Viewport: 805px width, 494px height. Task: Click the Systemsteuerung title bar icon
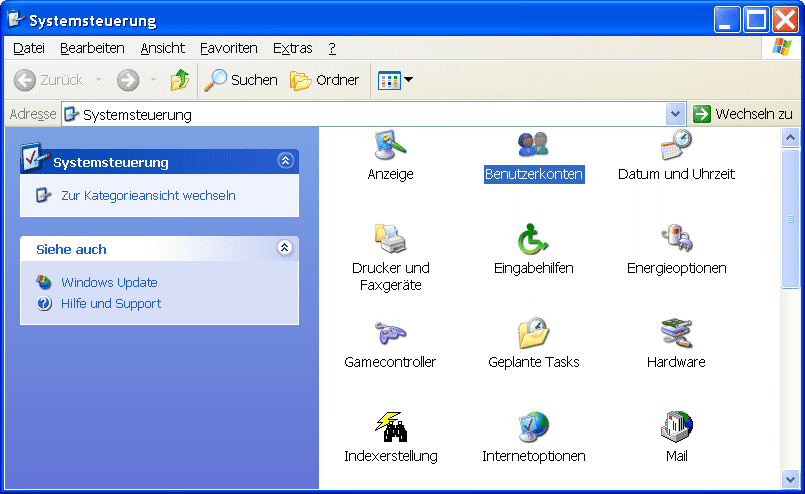pos(16,20)
